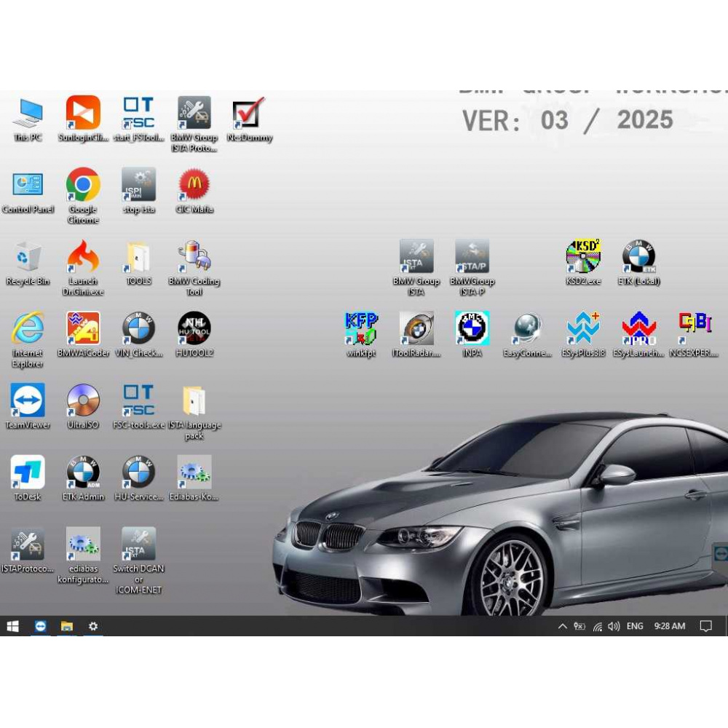Open This PC desktop icon
Screen dimensions: 728x728
coord(28,119)
